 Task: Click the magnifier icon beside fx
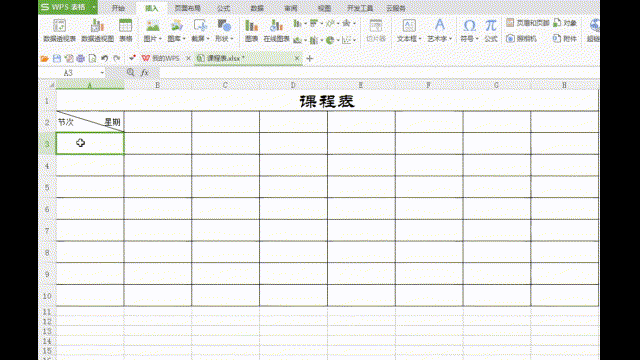[x=131, y=72]
